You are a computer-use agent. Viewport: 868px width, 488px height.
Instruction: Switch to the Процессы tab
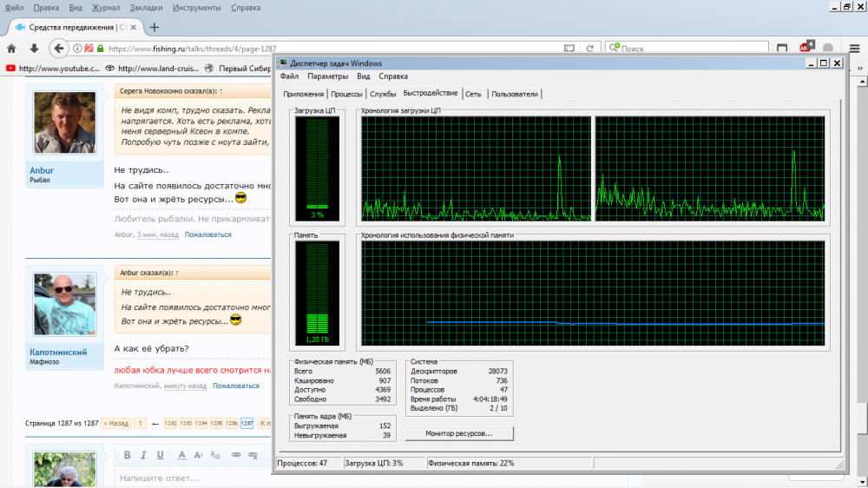(346, 94)
